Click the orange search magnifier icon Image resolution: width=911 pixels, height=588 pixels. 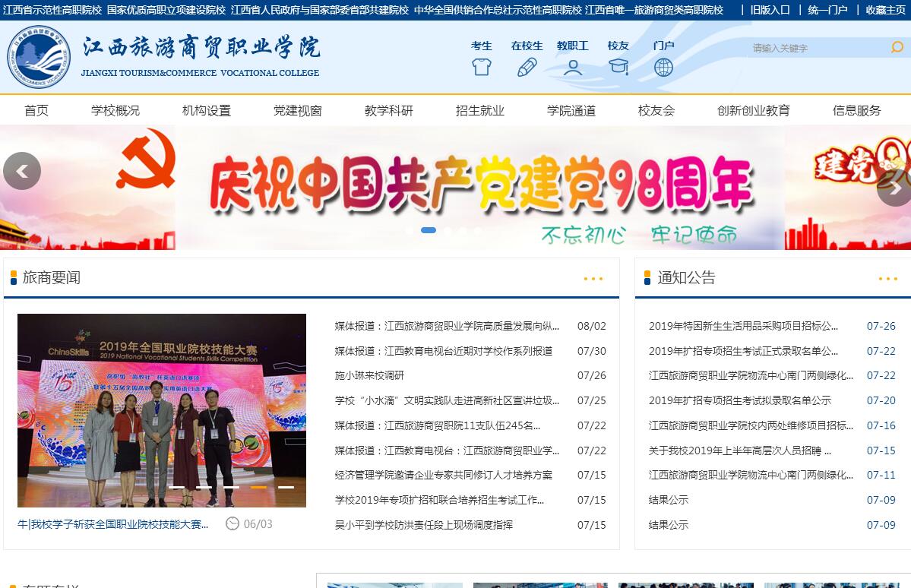pyautogui.click(x=897, y=47)
